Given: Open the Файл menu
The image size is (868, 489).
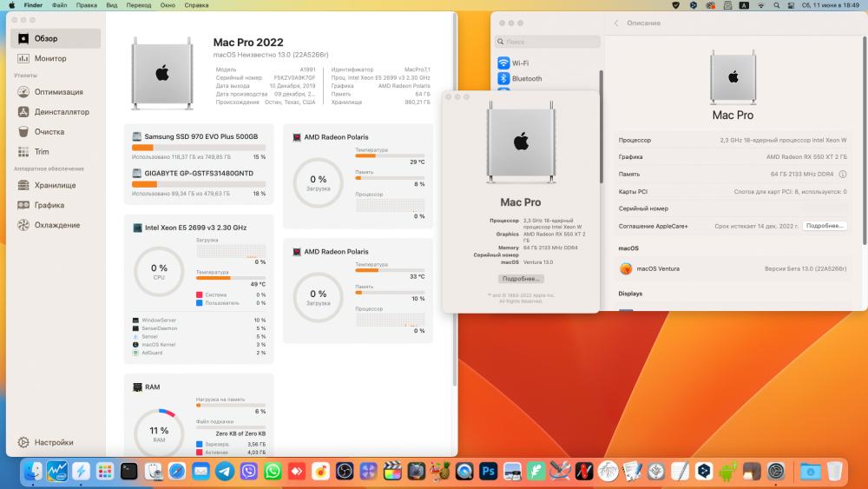Looking at the screenshot, I should [x=59, y=5].
